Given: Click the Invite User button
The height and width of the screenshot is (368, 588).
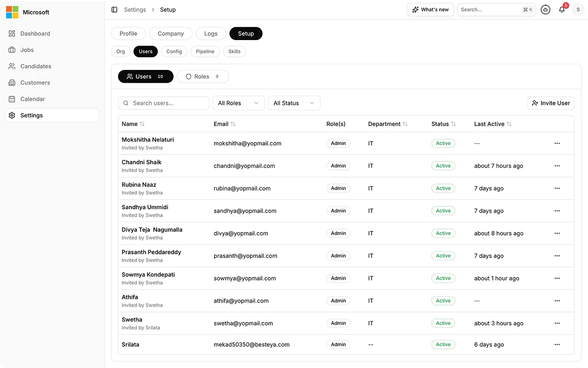Looking at the screenshot, I should [x=551, y=103].
